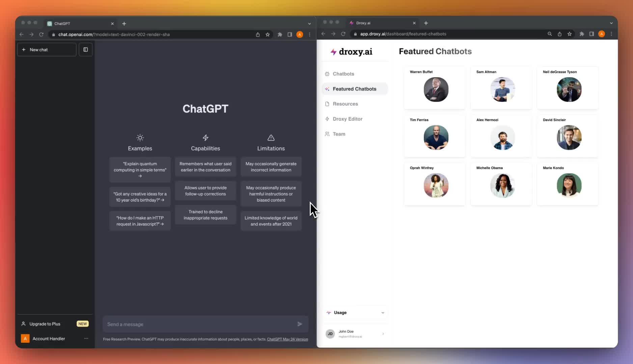Open Michelle Obama chatbot card
The image size is (633, 364).
(x=501, y=184)
